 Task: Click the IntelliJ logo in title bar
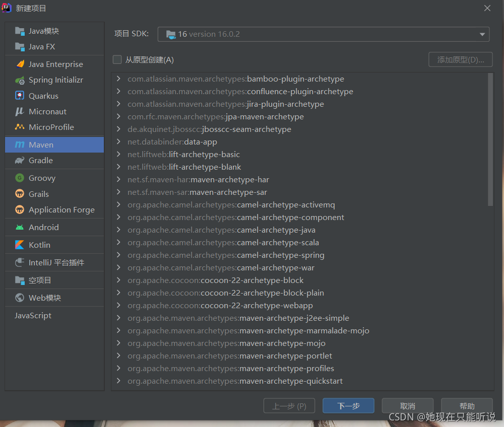pos(7,8)
